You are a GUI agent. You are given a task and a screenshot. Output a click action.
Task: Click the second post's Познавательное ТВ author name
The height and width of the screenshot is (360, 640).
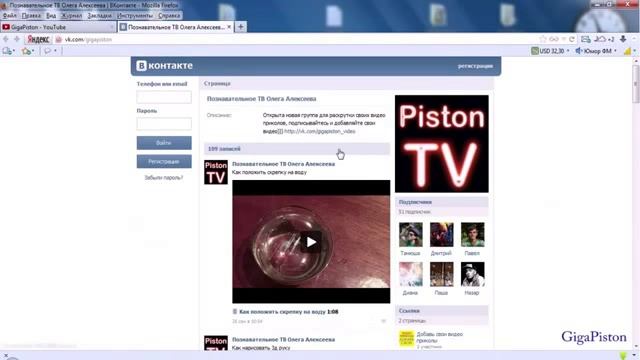(x=283, y=339)
